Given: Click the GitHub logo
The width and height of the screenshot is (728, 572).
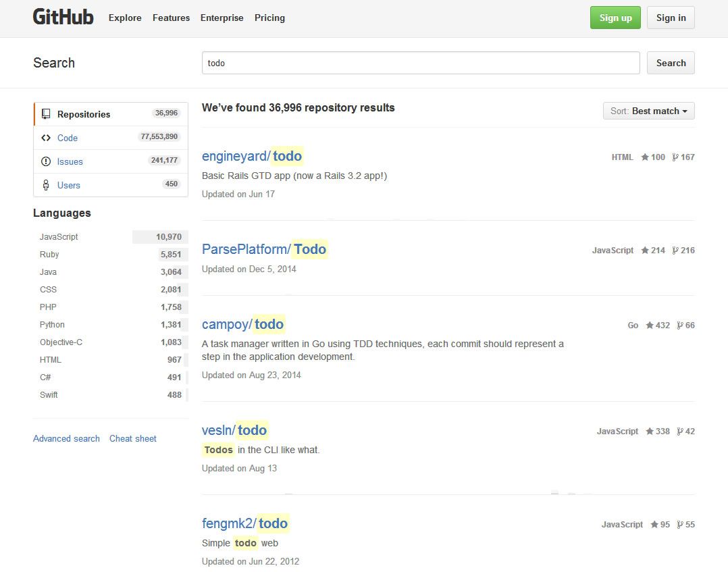Looking at the screenshot, I should pos(63,17).
